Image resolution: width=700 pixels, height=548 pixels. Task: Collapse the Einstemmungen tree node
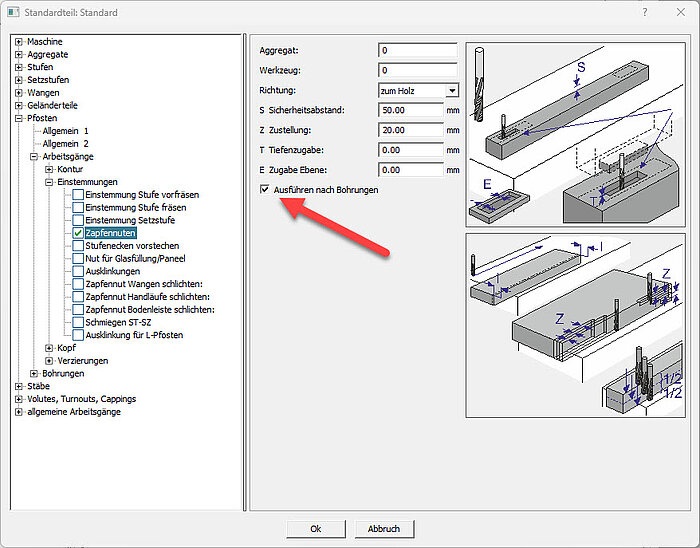pos(49,182)
